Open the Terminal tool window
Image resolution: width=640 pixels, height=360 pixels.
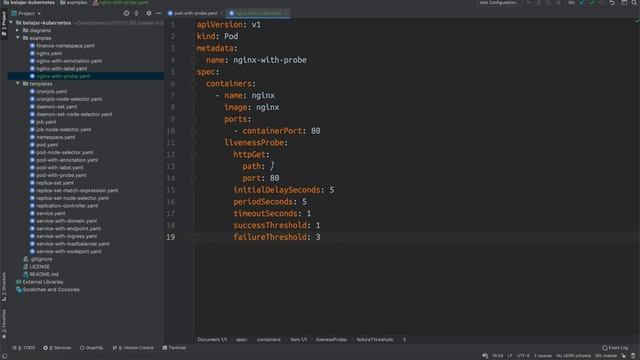(x=174, y=348)
